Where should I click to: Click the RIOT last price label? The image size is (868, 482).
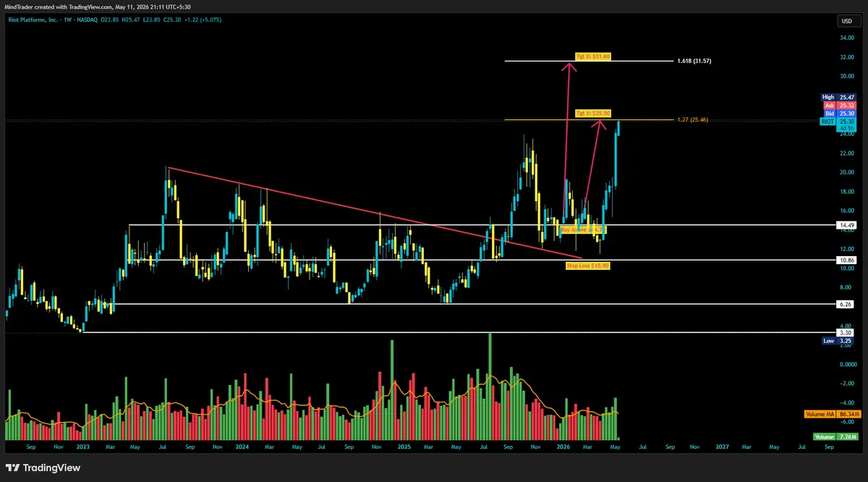(839, 122)
